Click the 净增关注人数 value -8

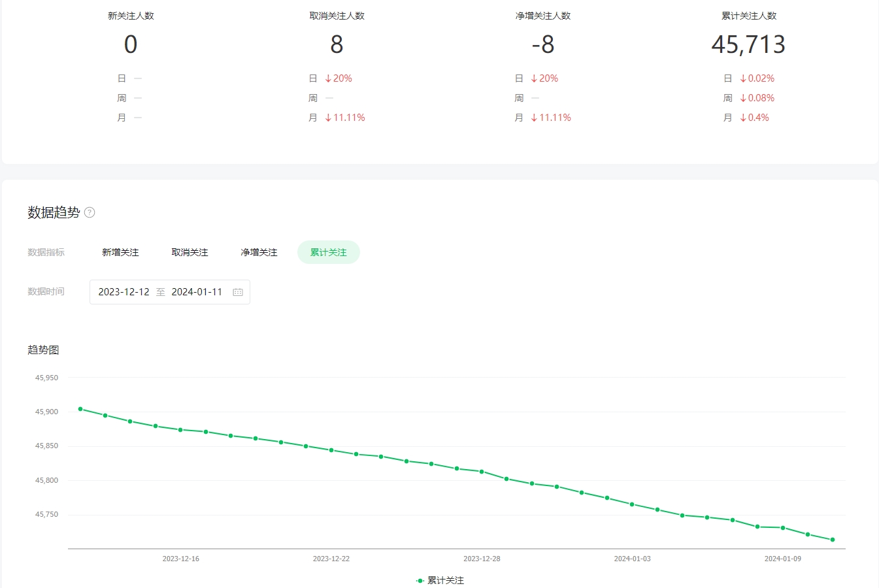pyautogui.click(x=543, y=44)
